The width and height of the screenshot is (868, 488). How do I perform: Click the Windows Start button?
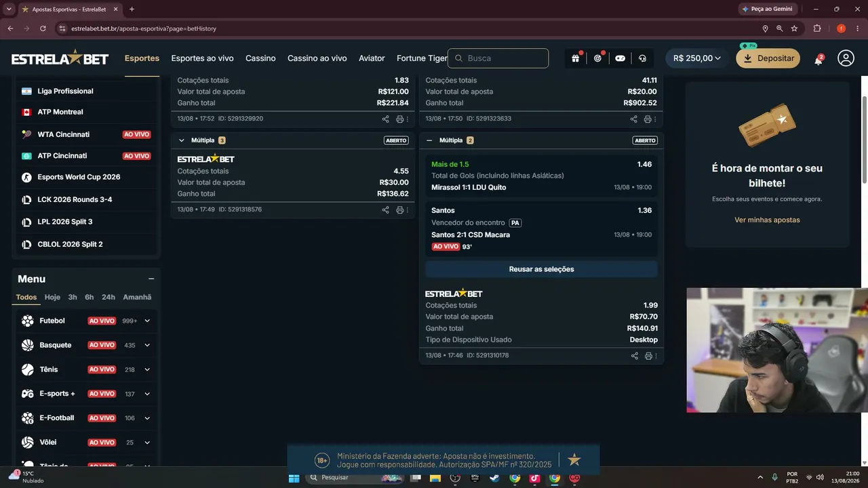pos(294,478)
